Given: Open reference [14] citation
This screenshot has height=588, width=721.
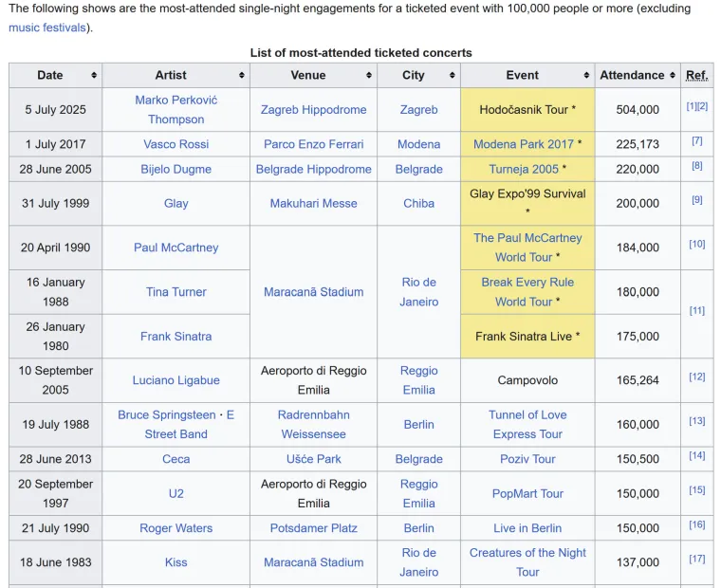Looking at the screenshot, I should pyautogui.click(x=697, y=455).
